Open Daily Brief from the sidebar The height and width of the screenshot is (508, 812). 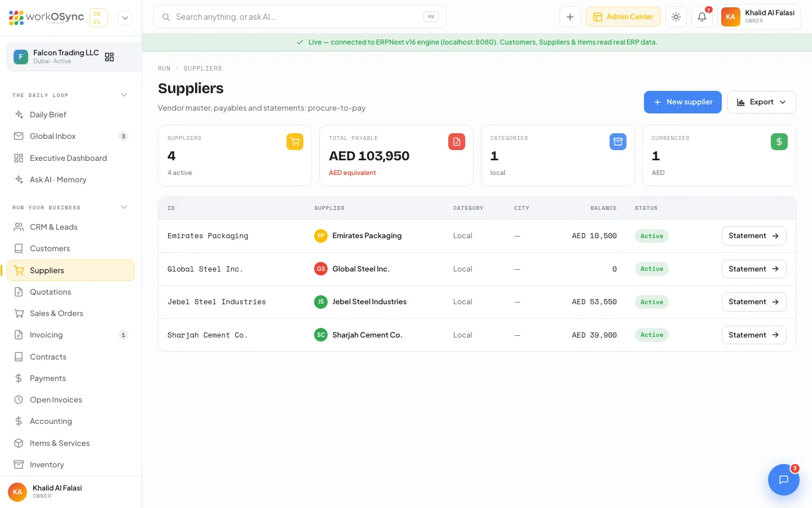[x=70, y=115]
